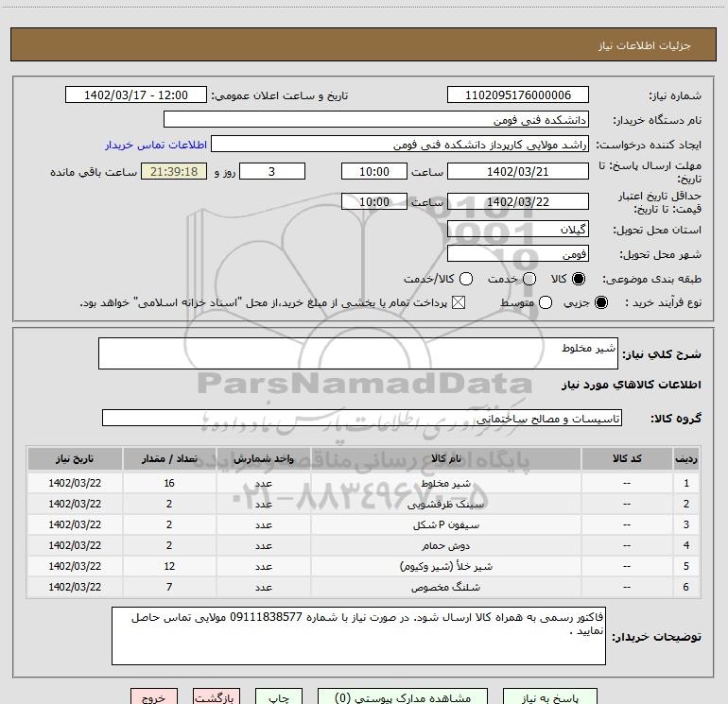Click quantity cell 7 in the table
This screenshot has height=704, width=728.
tap(169, 587)
